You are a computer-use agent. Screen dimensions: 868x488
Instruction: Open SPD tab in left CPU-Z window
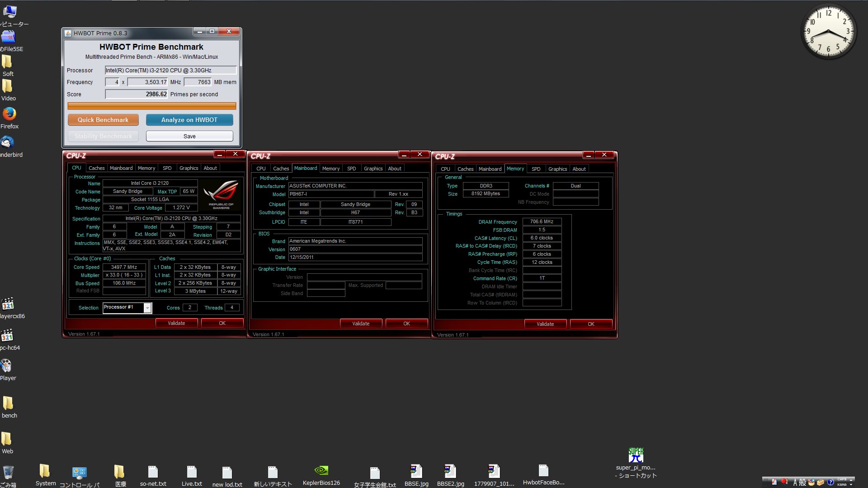click(167, 168)
